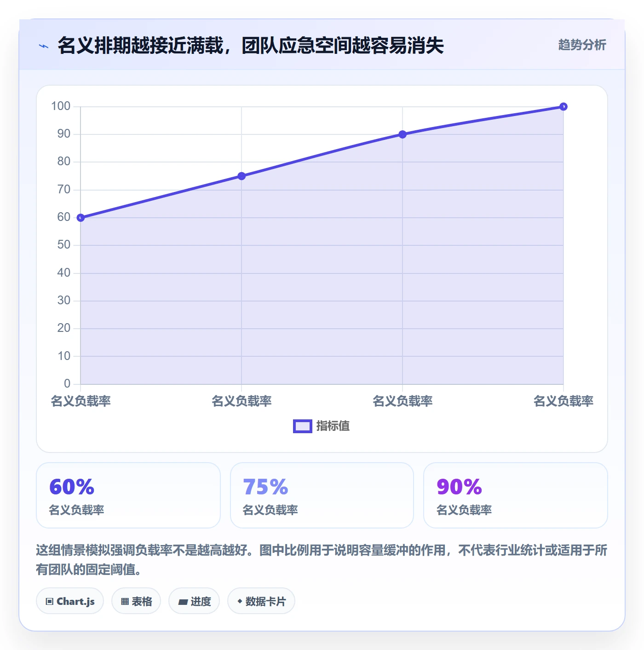Click the Chart.js tag chip

click(x=70, y=601)
